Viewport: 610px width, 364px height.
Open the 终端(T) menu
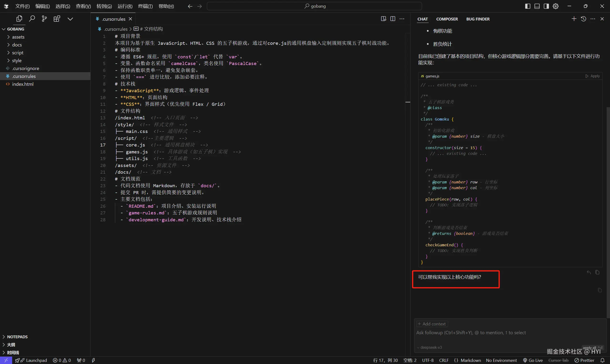coord(145,6)
